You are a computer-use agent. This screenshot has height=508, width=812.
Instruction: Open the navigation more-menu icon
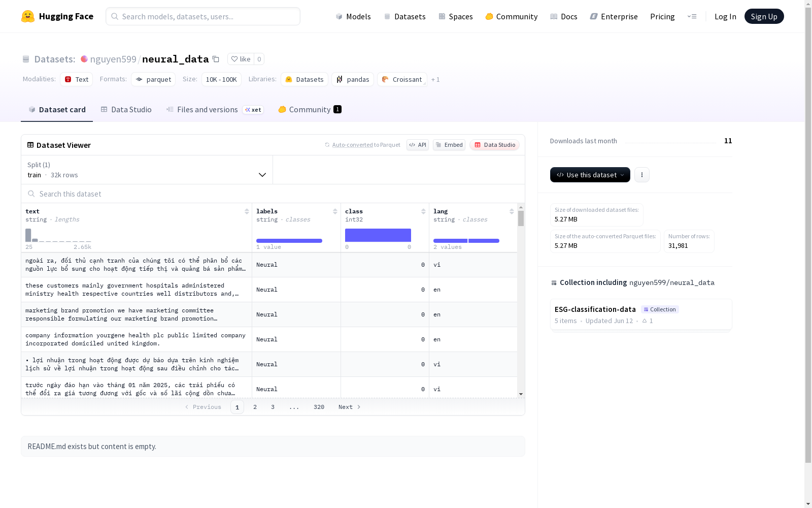pyautogui.click(x=692, y=16)
